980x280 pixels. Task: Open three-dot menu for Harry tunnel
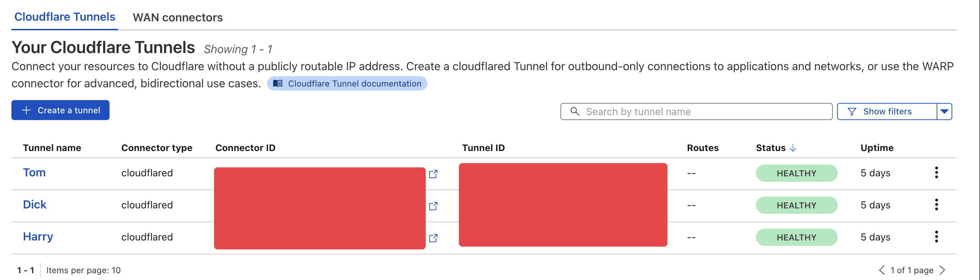[x=936, y=237]
